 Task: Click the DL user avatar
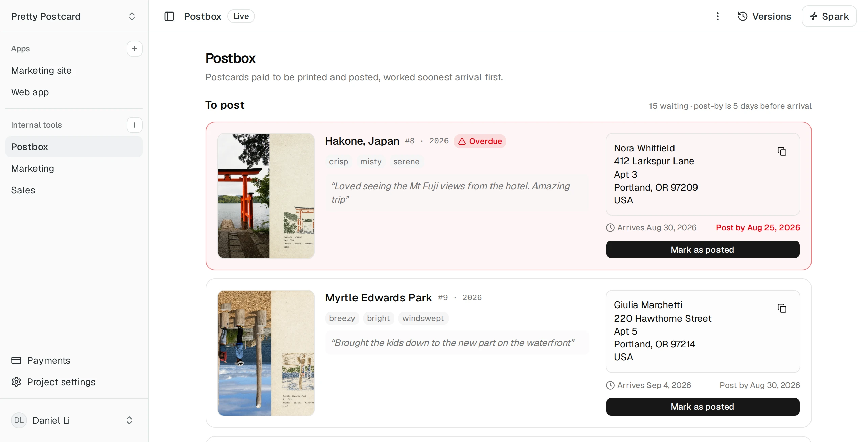19,420
